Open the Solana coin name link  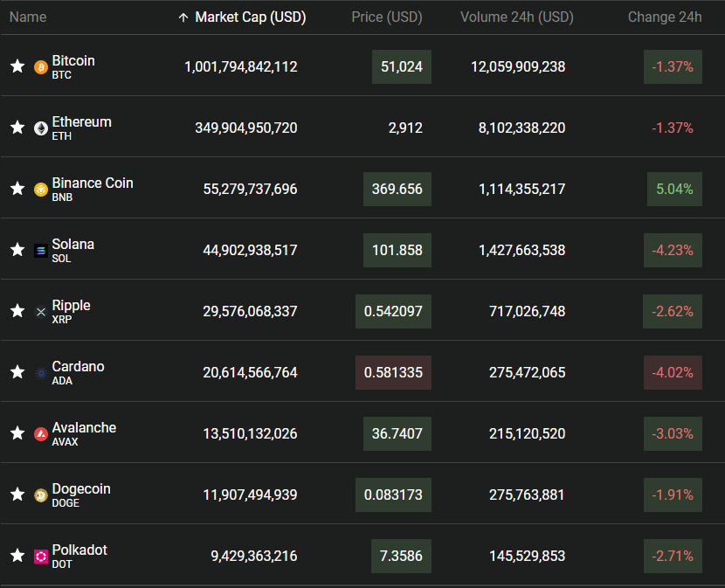click(73, 244)
